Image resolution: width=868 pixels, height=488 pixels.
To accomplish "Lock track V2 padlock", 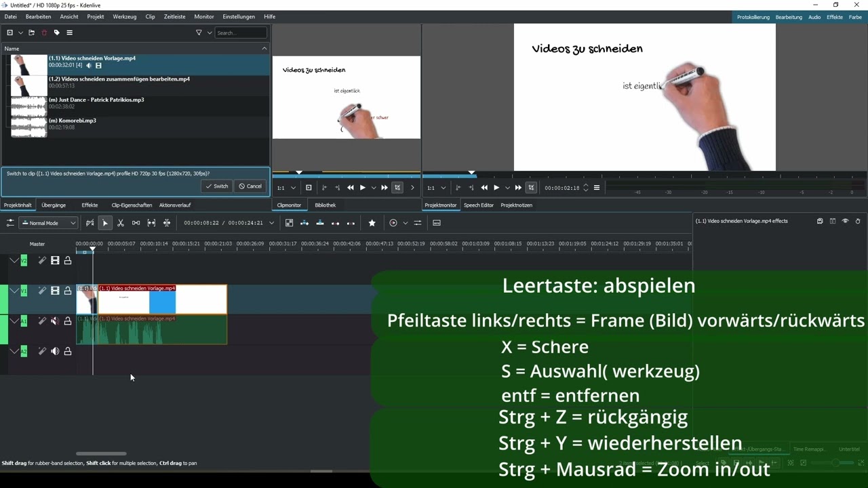I will [68, 260].
